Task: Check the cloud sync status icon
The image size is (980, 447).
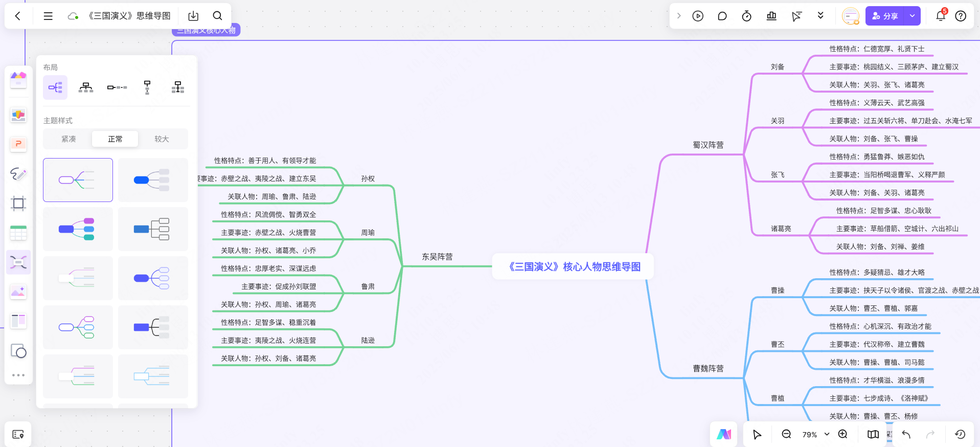Action: pyautogui.click(x=73, y=16)
